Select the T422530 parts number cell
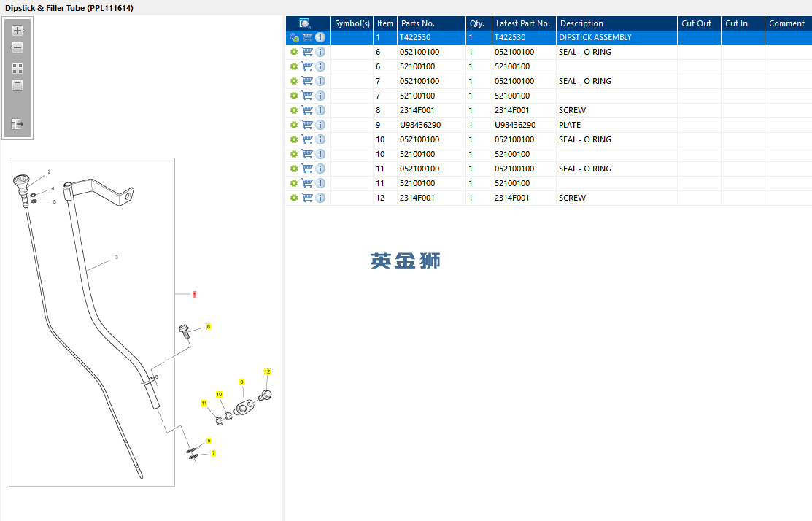Screen dimensions: 812x521 click(431, 37)
